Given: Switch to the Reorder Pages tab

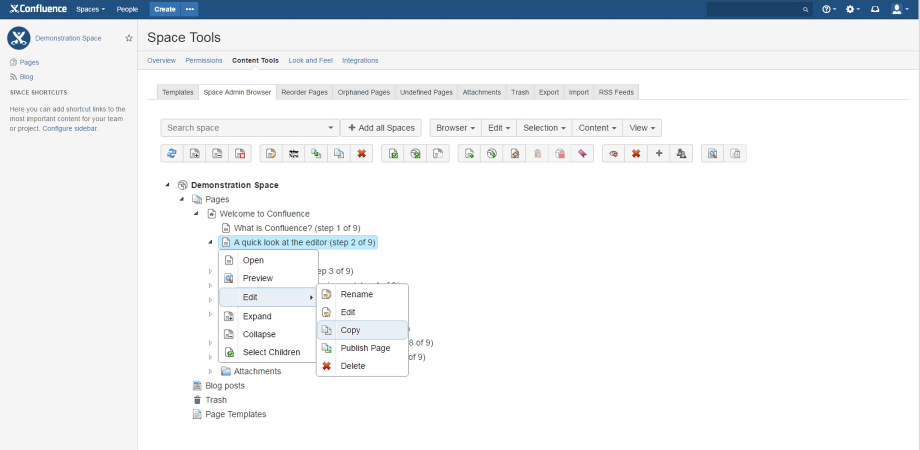Looking at the screenshot, I should (304, 92).
